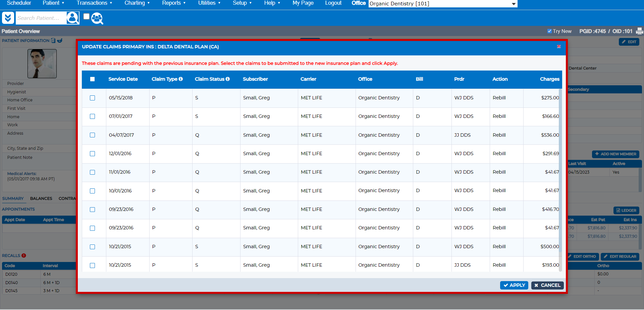Click the Patient Information document icon
Image resolution: width=644 pixels, height=310 pixels.
tap(53, 41)
